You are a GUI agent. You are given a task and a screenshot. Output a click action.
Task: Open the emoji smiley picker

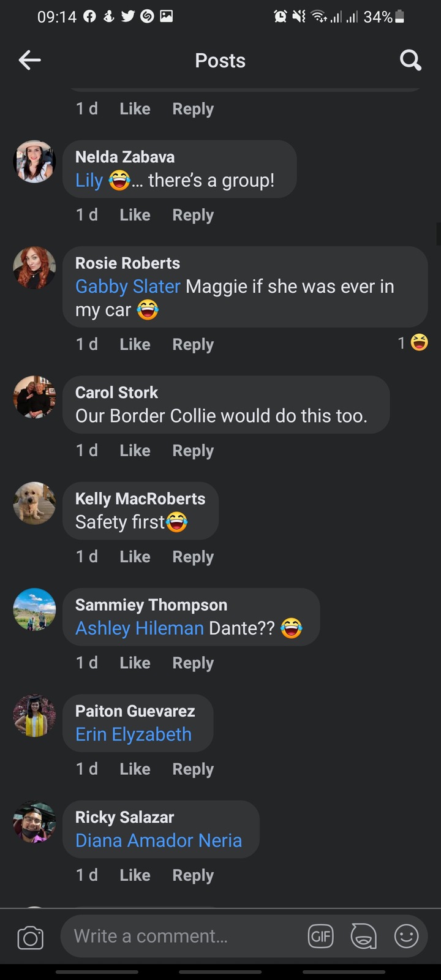[x=406, y=936]
